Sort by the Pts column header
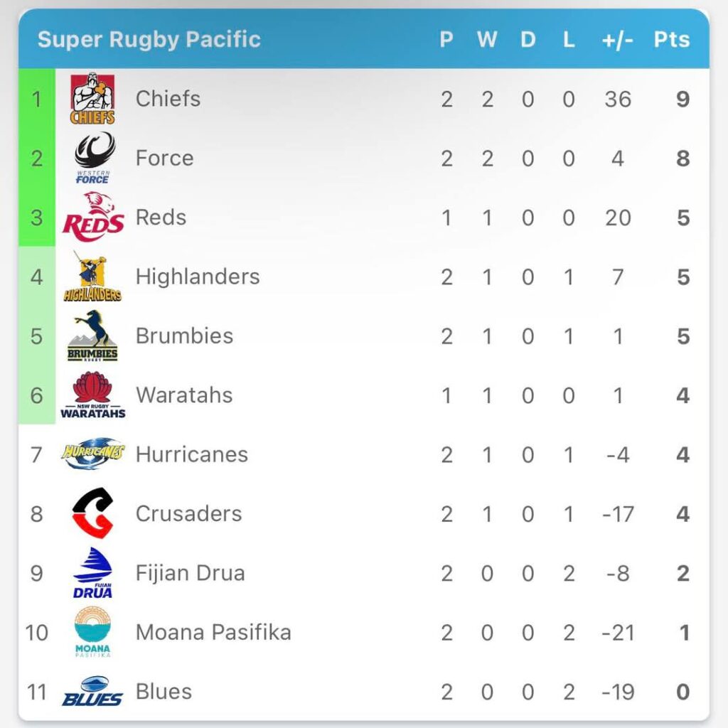The height and width of the screenshot is (728, 728). click(x=672, y=40)
